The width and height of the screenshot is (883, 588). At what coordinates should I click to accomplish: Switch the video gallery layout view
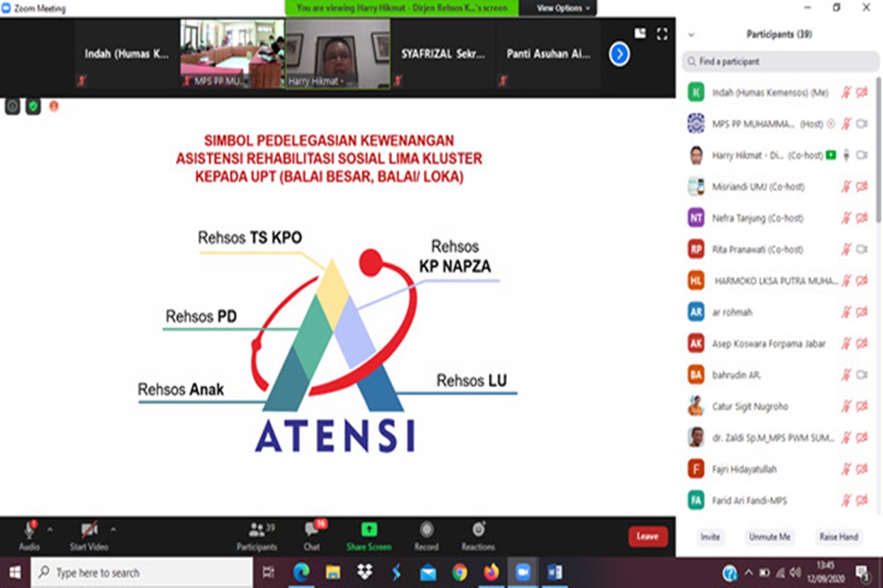tap(640, 33)
